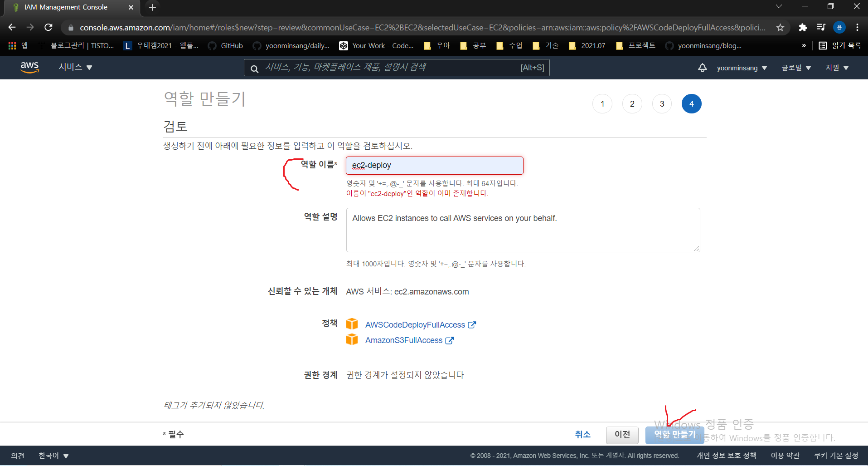This screenshot has width=868, height=466.
Task: Open the 공부 bookmark folder
Action: [x=473, y=46]
